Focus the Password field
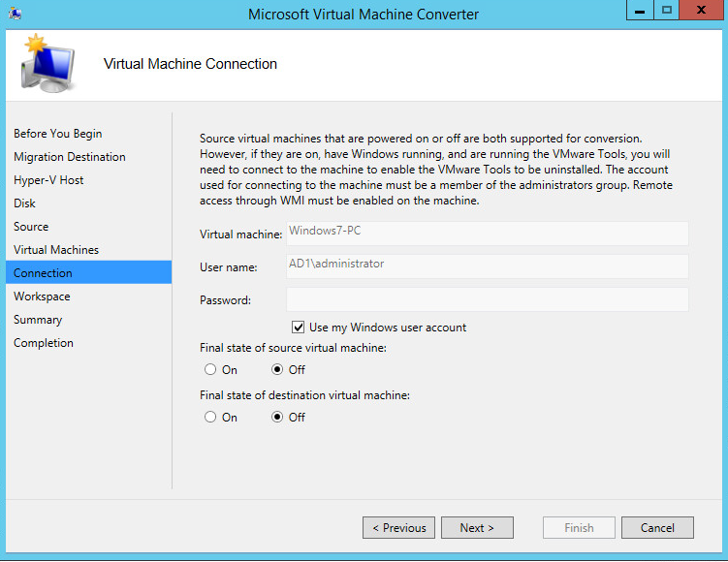728x562 pixels. (x=488, y=299)
